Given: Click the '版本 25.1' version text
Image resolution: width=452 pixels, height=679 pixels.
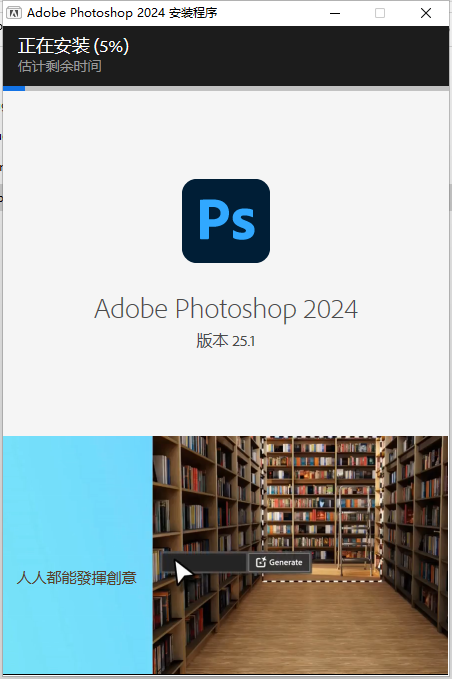Looking at the screenshot, I should [x=226, y=341].
